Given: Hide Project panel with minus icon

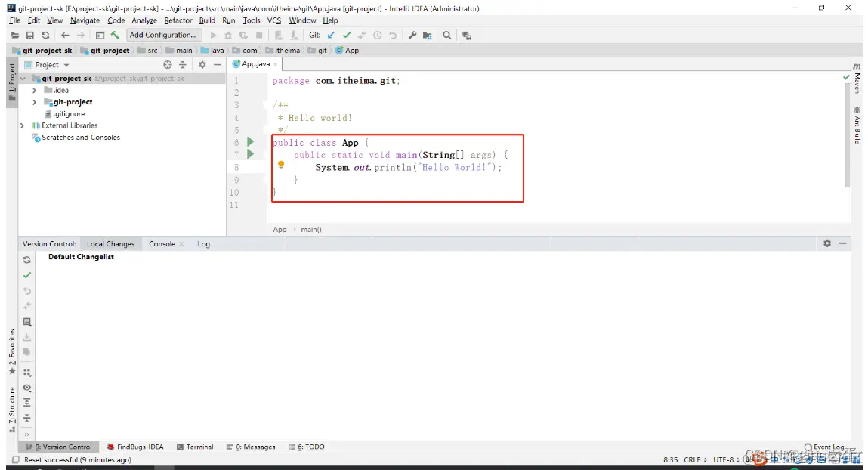Looking at the screenshot, I should 217,65.
